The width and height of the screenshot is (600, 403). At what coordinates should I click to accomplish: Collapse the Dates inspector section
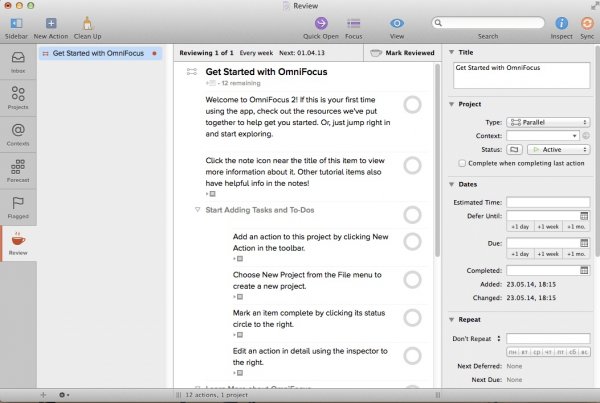(x=452, y=184)
